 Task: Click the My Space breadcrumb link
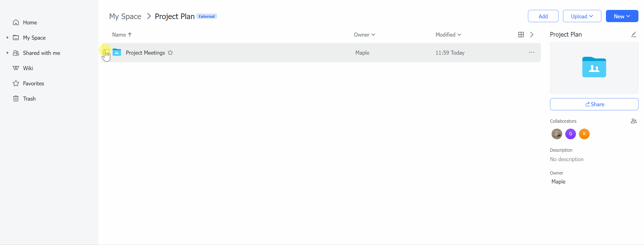pos(125,16)
